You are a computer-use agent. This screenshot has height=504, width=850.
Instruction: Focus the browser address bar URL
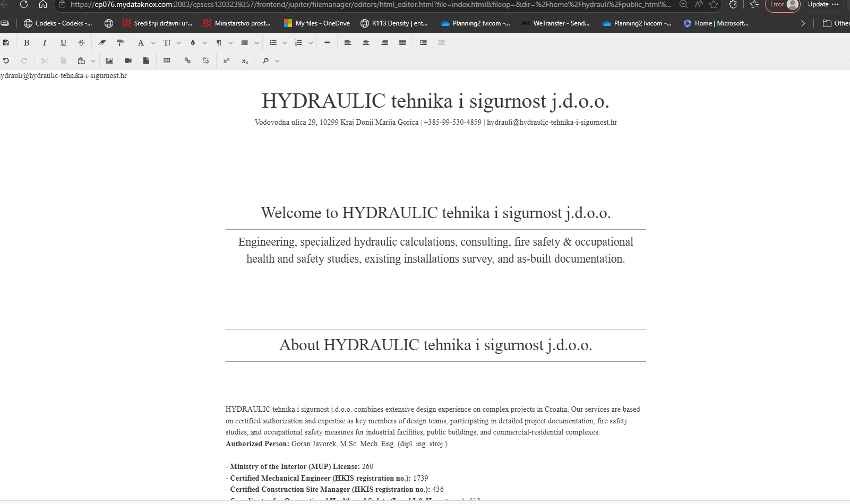coord(371,4)
